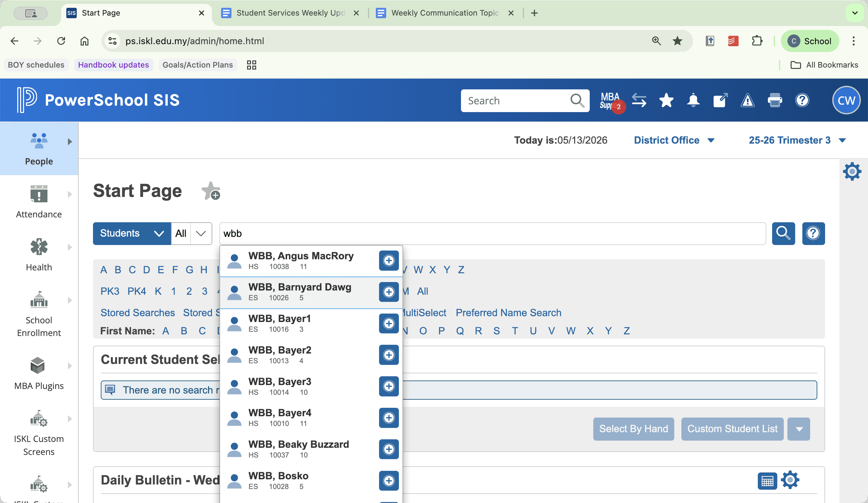868x503 pixels.
Task: Click the Custom Student List button
Action: [x=732, y=429]
